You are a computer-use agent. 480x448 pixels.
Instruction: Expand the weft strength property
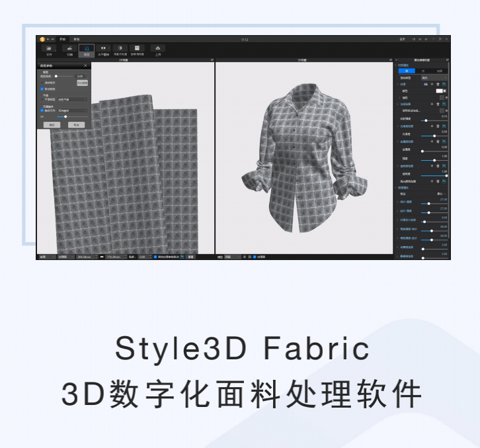tap(398, 202)
